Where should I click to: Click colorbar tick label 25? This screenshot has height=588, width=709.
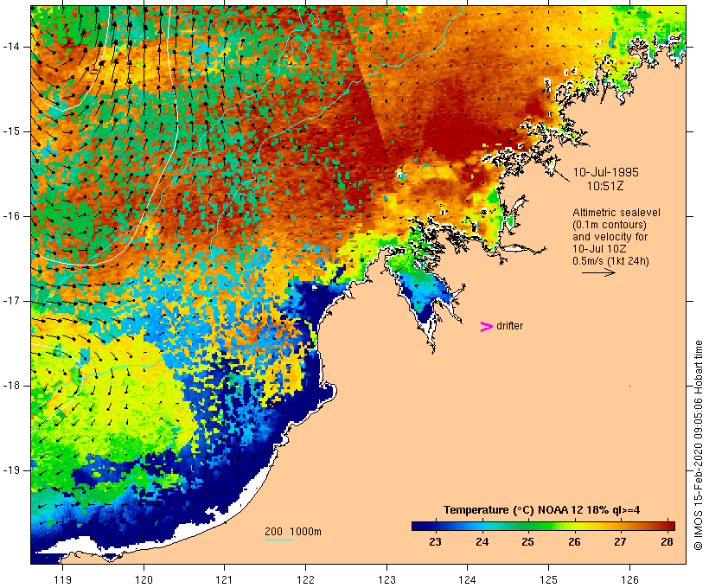pos(527,542)
